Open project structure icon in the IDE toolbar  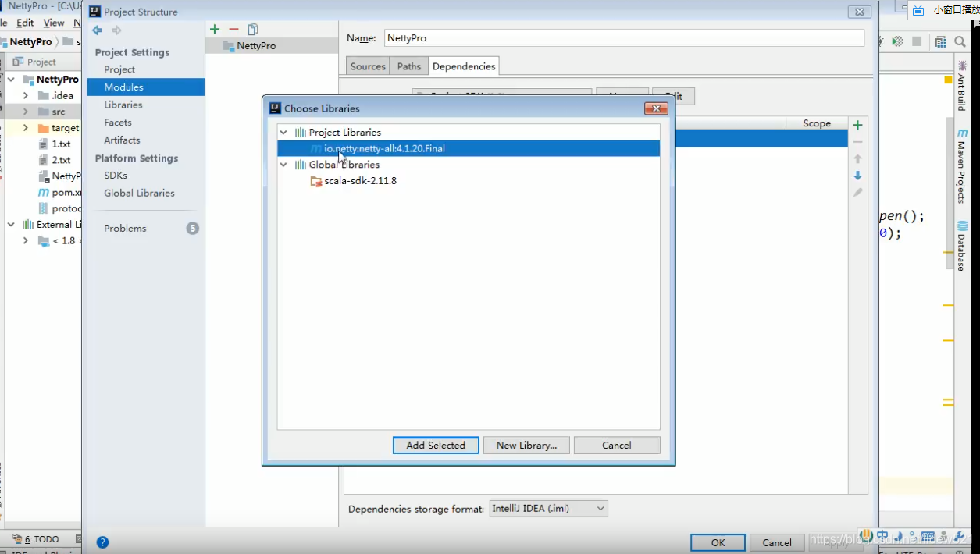(x=940, y=41)
